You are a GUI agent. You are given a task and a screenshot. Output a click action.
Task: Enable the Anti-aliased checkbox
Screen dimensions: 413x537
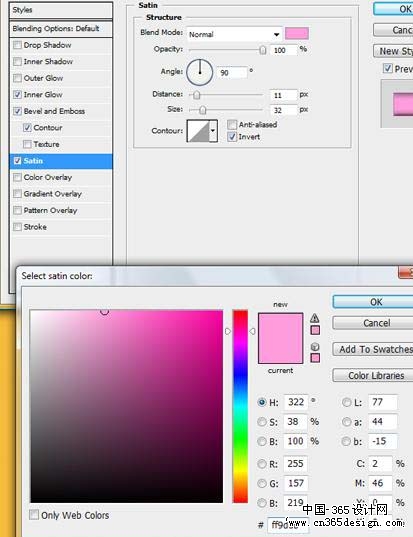coord(232,124)
